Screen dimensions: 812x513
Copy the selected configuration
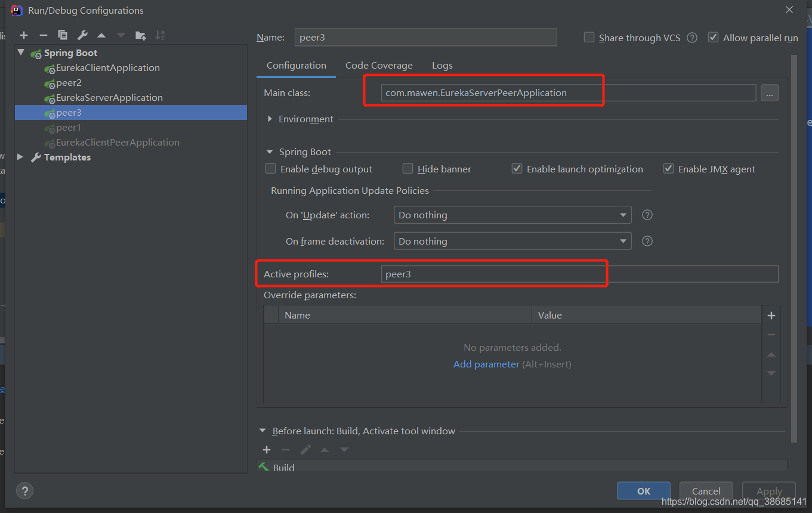(x=63, y=35)
